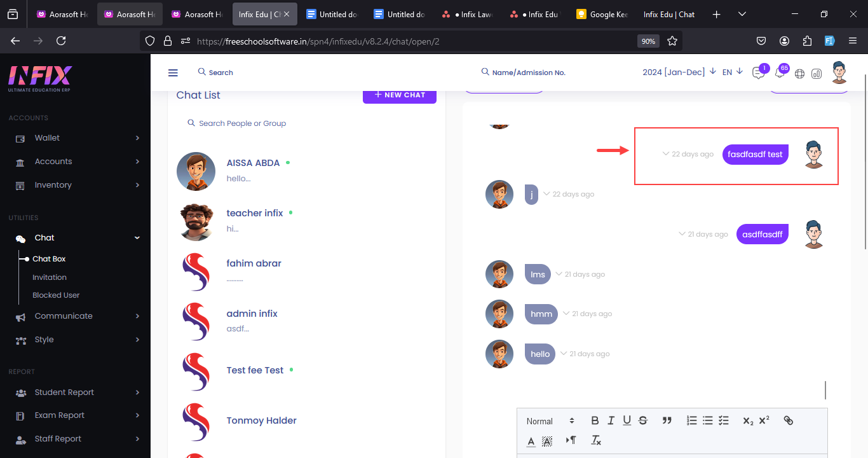Screen dimensions: 868x458
Task: Insert numbered list in editor
Action: tap(692, 420)
